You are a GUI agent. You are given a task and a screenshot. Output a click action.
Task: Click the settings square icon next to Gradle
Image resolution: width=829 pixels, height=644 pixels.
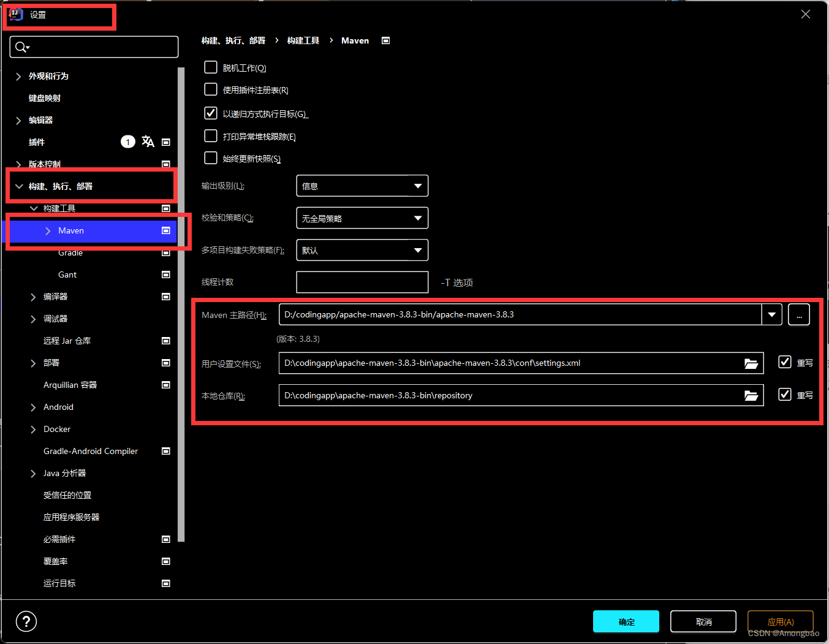click(x=165, y=252)
